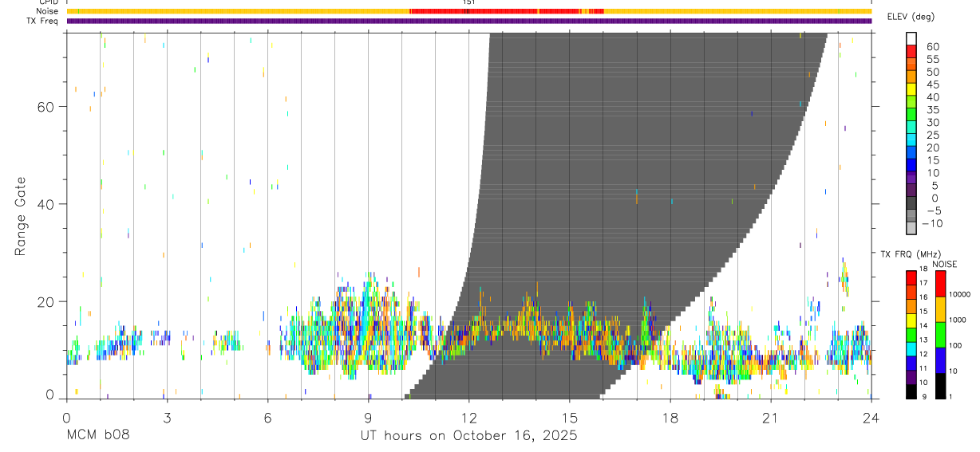Click the 'UT hours on October 16, 2025' label
Viewport: 980px width, 452px height.
[468, 436]
